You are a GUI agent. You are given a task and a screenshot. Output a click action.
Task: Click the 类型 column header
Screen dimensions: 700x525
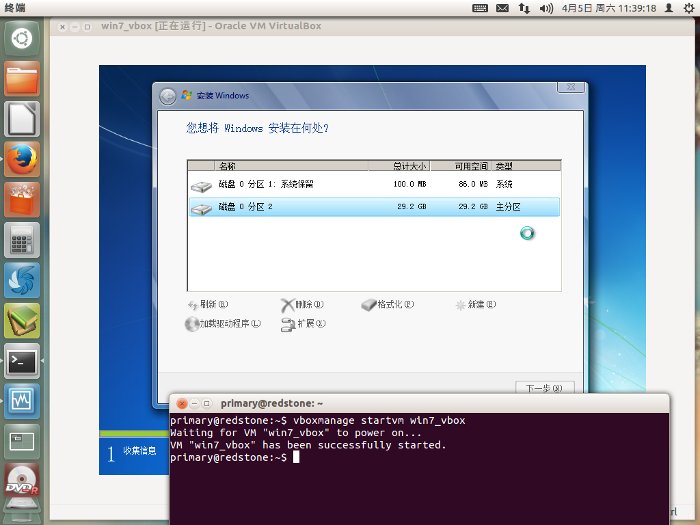(x=526, y=166)
